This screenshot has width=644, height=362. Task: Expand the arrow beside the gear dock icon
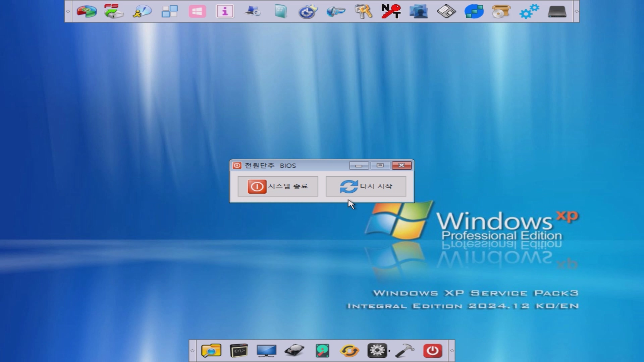(x=389, y=351)
